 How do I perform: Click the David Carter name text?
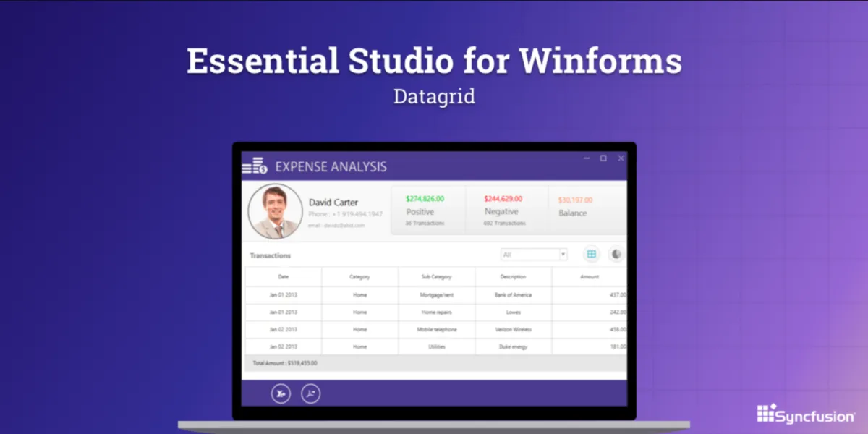[333, 203]
